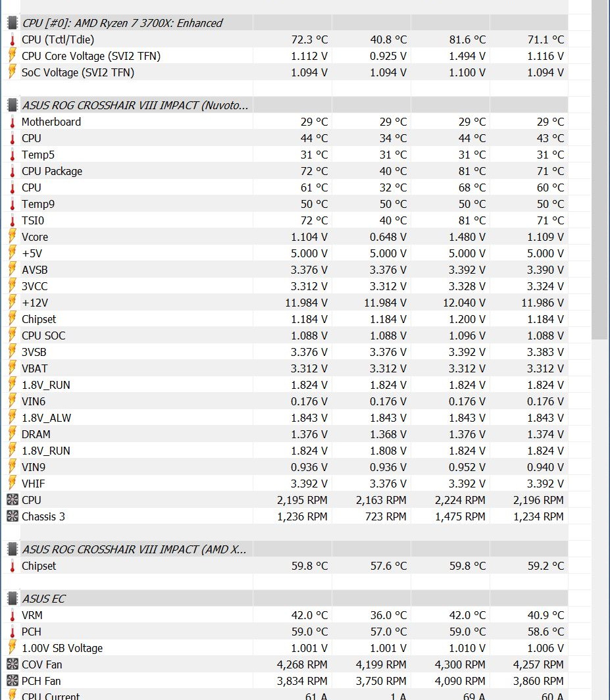The height and width of the screenshot is (700, 610).
Task: Click the 723 RPM minimum of Chassis 3
Action: (386, 516)
